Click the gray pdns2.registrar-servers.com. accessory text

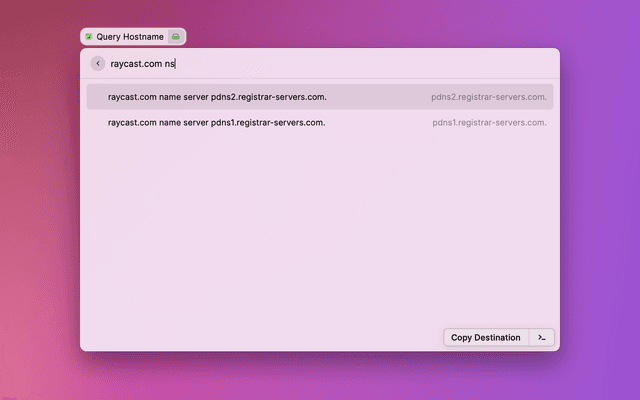pyautogui.click(x=489, y=97)
